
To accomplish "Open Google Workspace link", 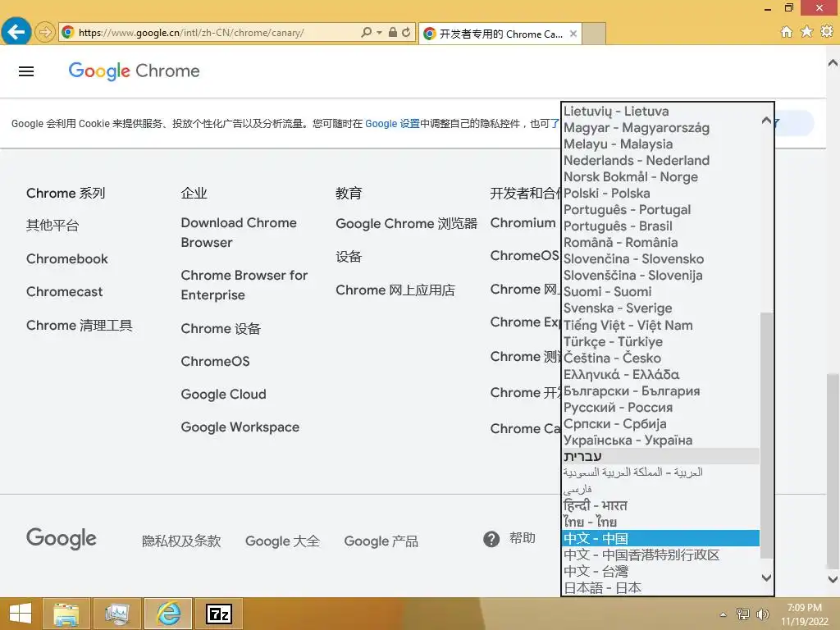I will [x=240, y=427].
